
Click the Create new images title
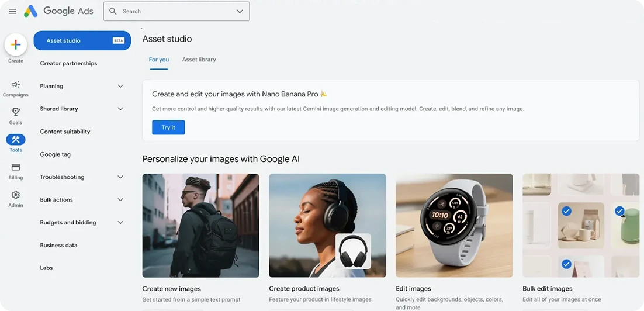pos(172,289)
